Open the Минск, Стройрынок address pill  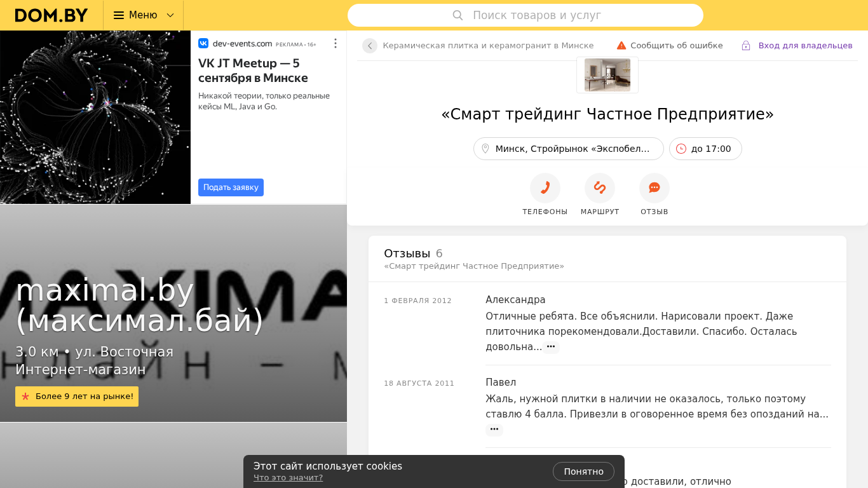569,149
